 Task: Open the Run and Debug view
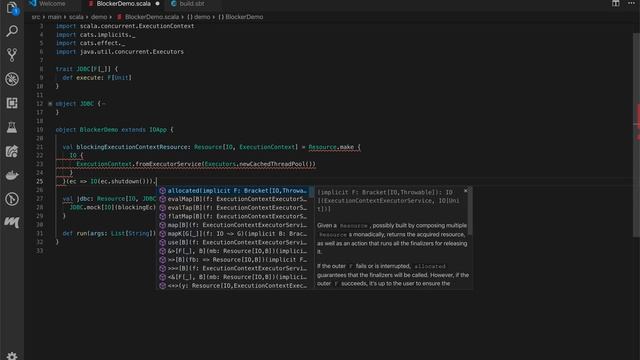[x=12, y=79]
